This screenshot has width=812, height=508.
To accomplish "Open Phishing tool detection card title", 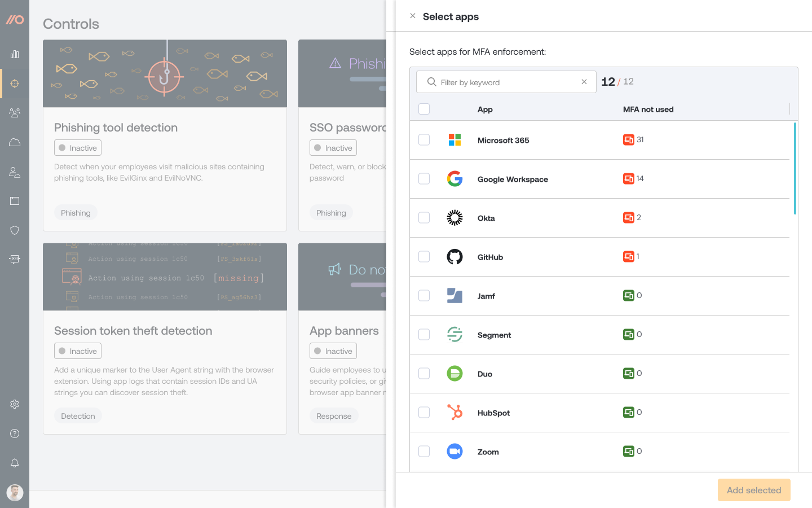I will click(x=116, y=128).
